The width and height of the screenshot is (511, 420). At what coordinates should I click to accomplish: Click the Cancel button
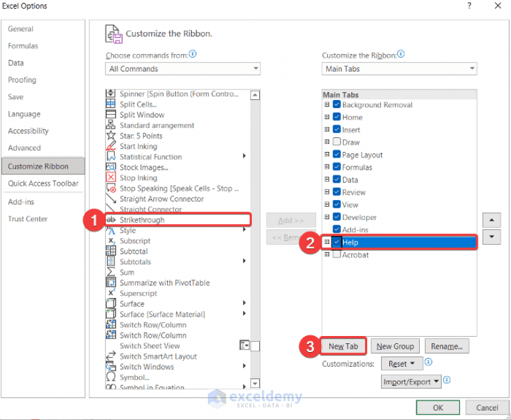[x=487, y=407]
